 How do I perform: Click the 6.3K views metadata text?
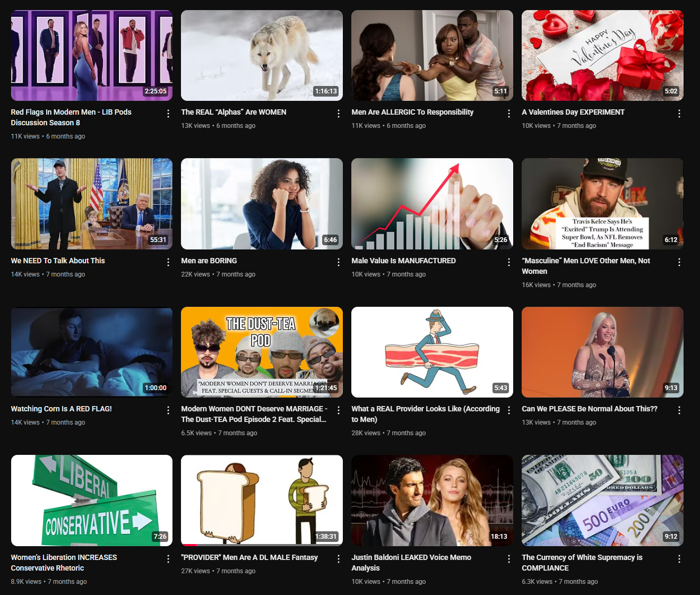tap(537, 582)
